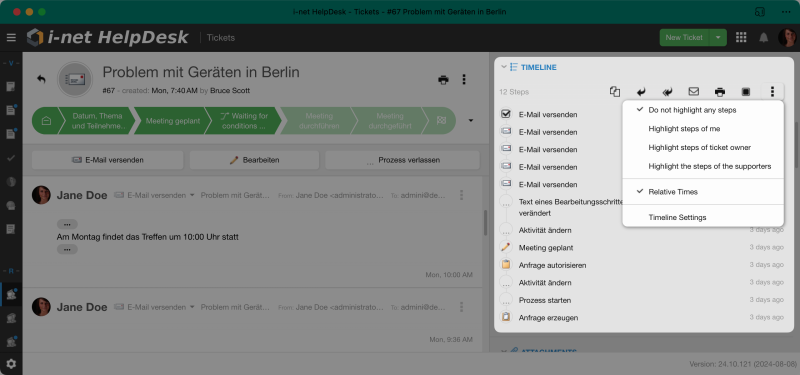Open the title bar more options ellipsis

(x=786, y=12)
